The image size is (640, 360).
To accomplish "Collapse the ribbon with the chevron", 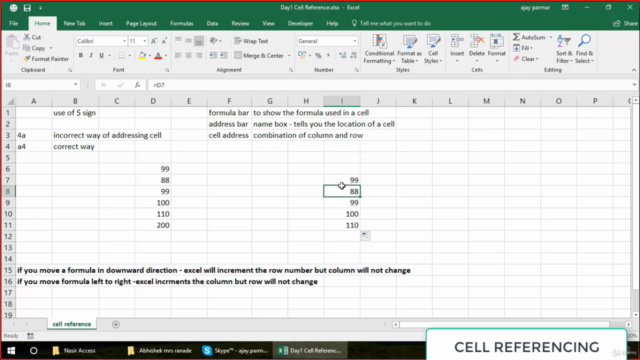I will point(634,70).
